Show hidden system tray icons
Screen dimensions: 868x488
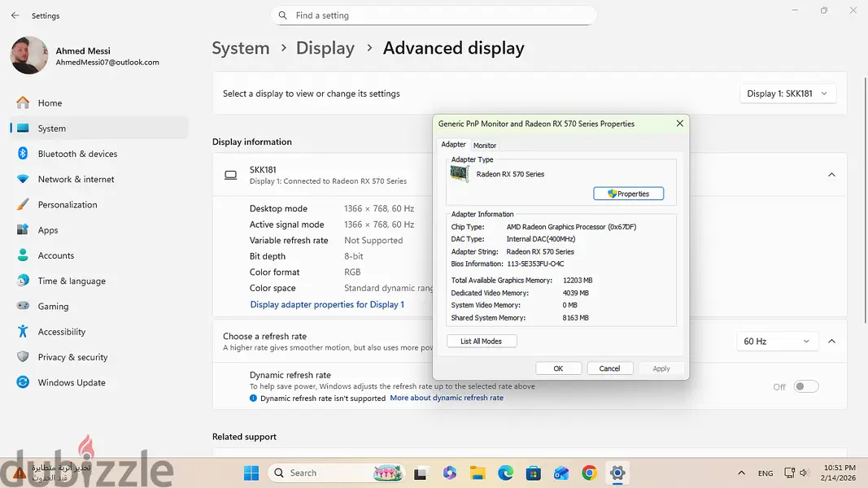tap(741, 473)
